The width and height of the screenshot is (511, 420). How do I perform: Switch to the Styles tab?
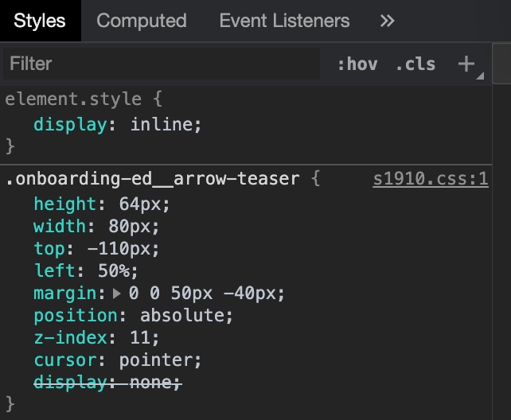[x=40, y=21]
